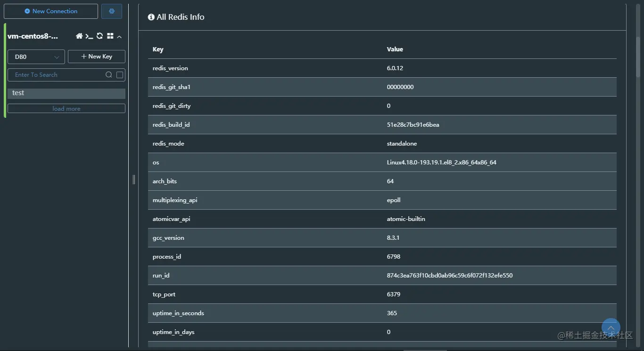Focus the Enter To Search field

coord(57,75)
